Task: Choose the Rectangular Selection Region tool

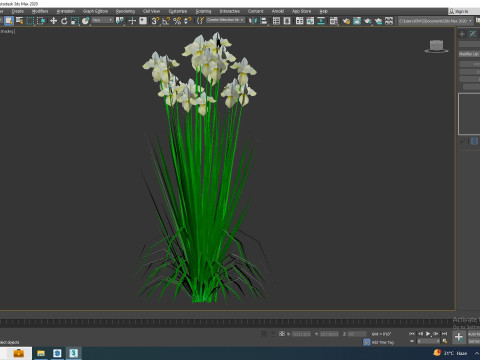Action: (x=30, y=21)
